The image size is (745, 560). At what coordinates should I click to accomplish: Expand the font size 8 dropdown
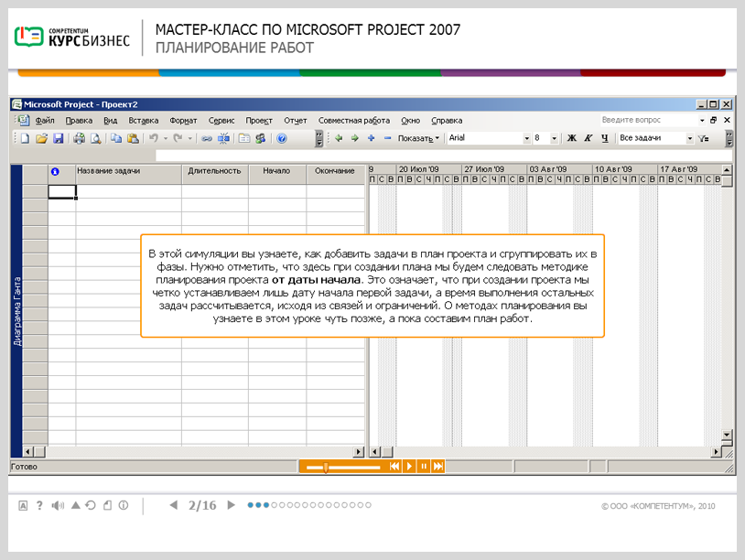pyautogui.click(x=554, y=138)
